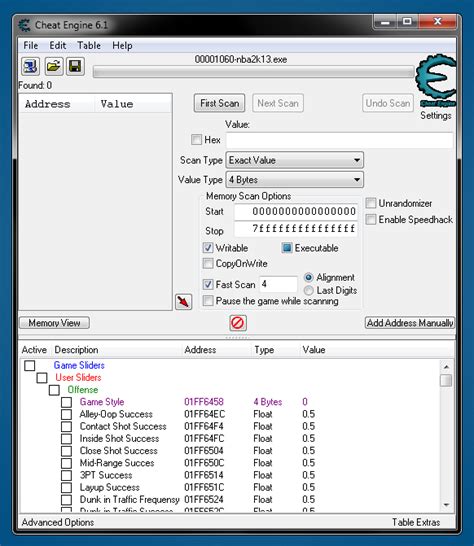This screenshot has height=546, width=474.
Task: Click the Undo Scan button
Action: pos(388,103)
